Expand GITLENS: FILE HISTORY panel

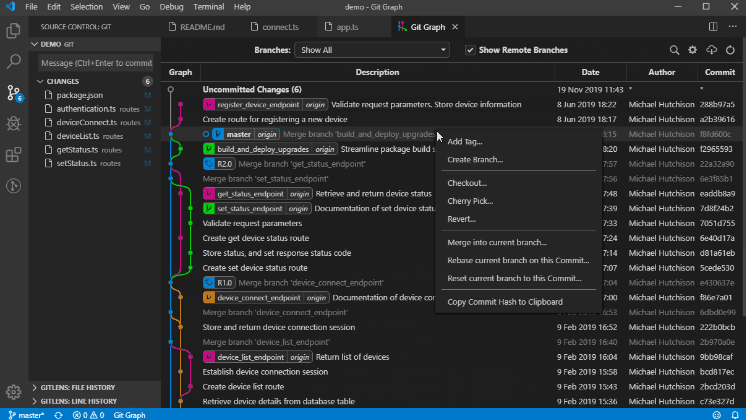[x=95, y=387]
